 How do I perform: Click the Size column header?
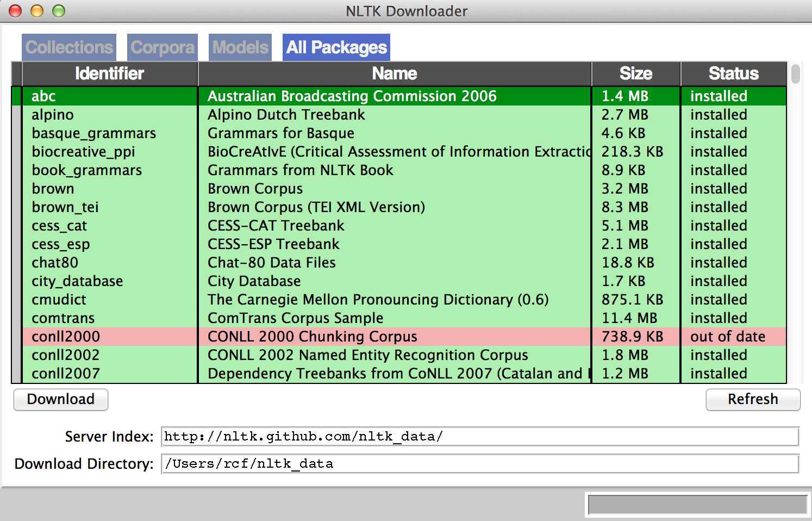(x=636, y=73)
